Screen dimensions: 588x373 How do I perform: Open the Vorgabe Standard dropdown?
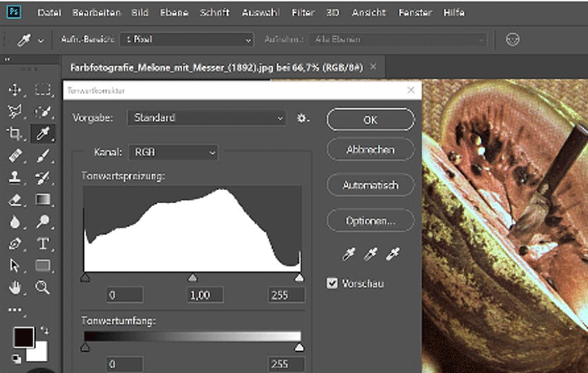207,118
